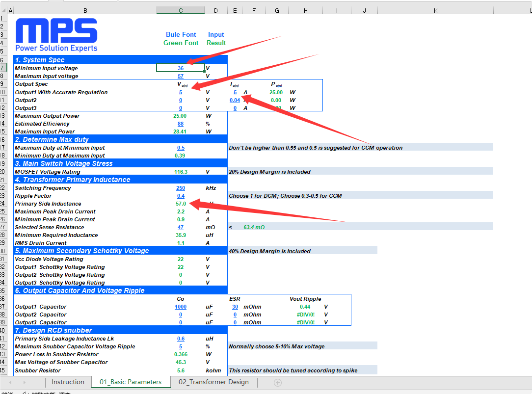Switch to the 02_Transformer Design tab
Screen dimensions: 532x394
pos(213,382)
